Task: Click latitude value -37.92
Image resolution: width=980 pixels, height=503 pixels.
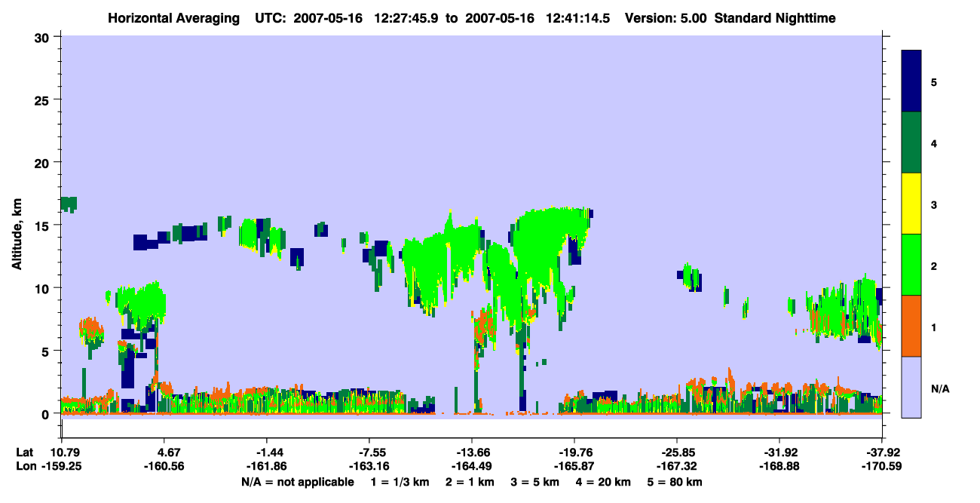Action: click(881, 452)
